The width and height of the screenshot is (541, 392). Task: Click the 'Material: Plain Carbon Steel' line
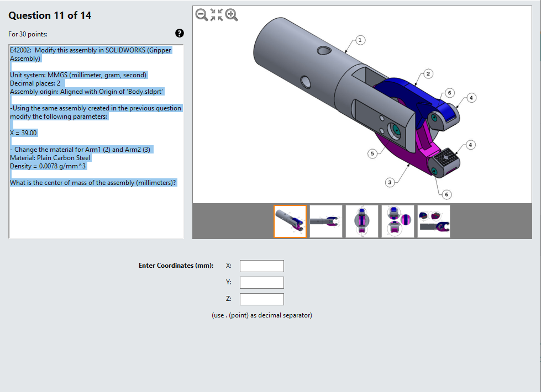pyautogui.click(x=50, y=158)
